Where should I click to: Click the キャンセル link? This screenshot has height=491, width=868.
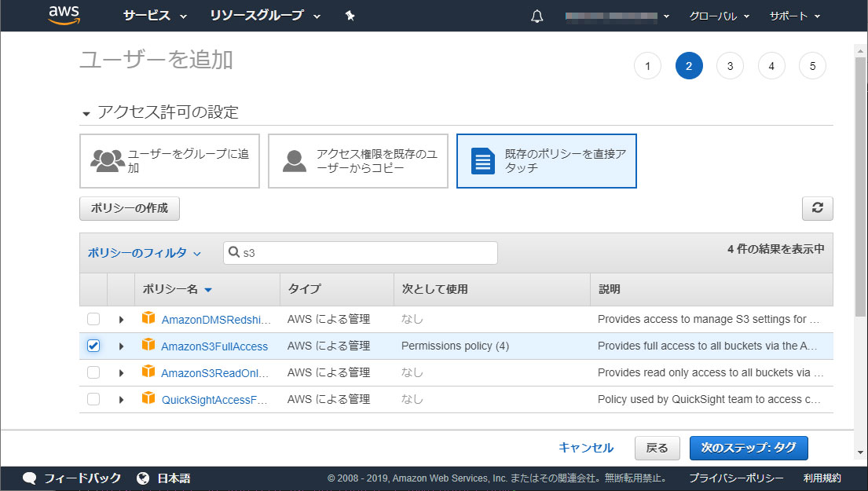click(585, 448)
